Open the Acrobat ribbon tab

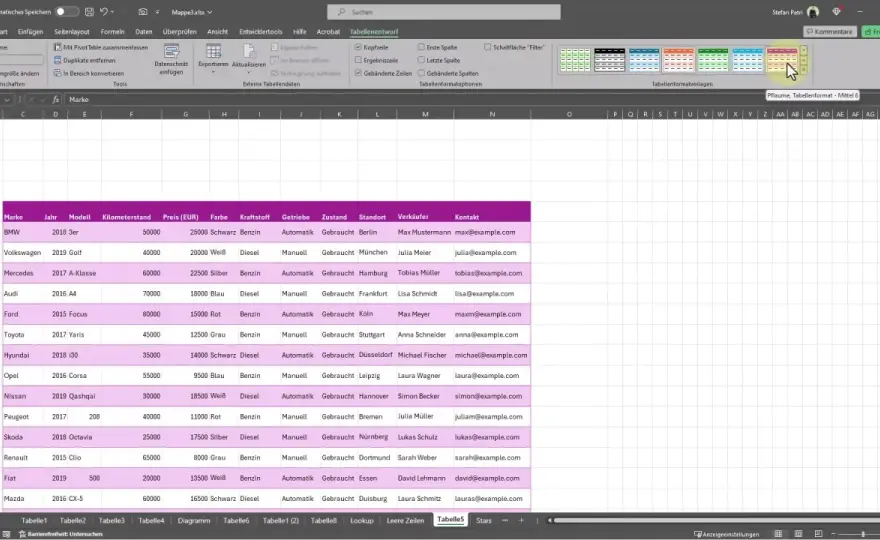click(328, 32)
